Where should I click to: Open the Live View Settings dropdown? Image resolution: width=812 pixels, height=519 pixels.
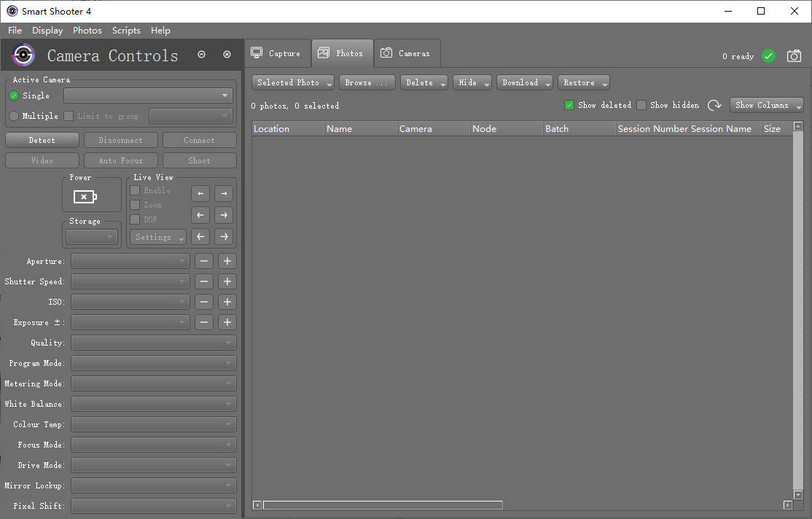[158, 237]
